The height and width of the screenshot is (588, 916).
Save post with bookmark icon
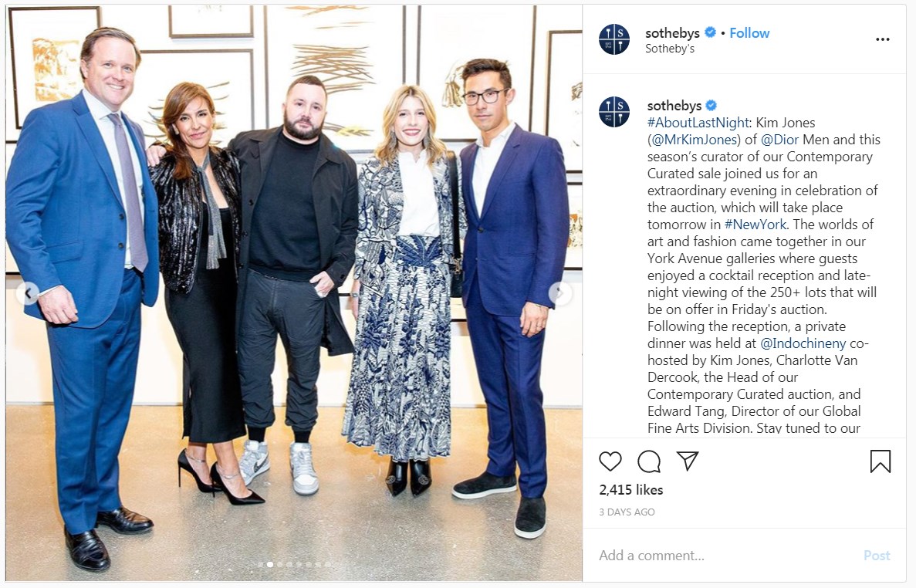tap(880, 461)
